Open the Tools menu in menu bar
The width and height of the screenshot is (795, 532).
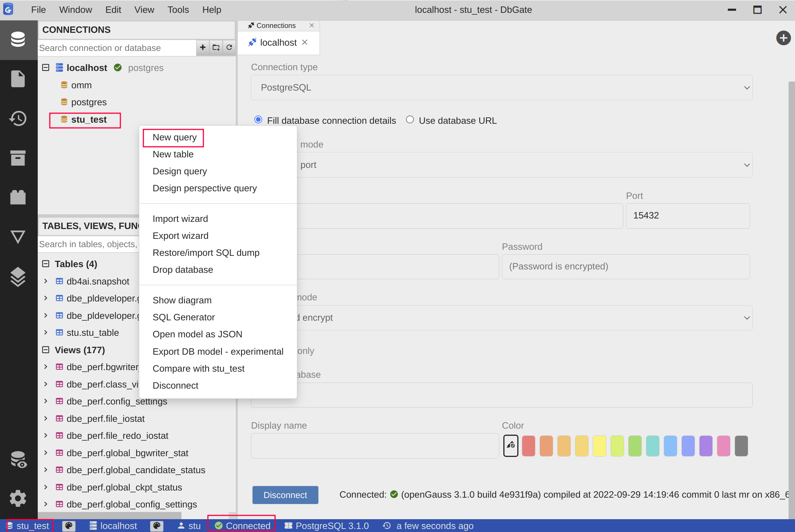tap(178, 10)
